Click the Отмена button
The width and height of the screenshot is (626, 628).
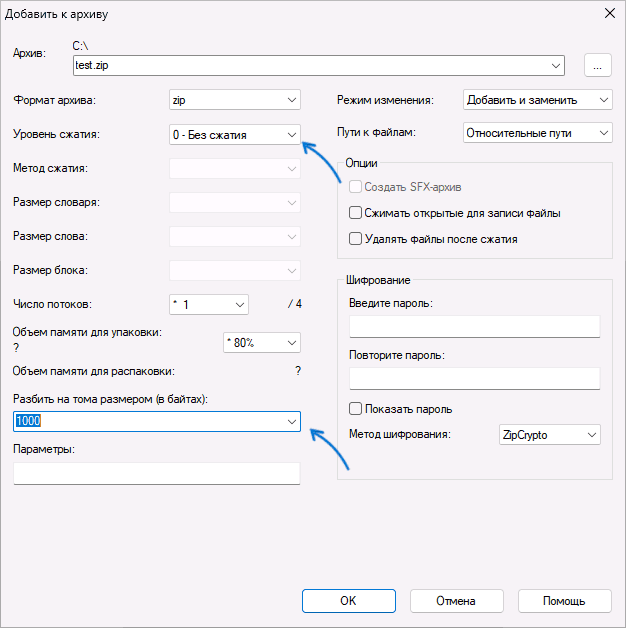pyautogui.click(x=457, y=601)
